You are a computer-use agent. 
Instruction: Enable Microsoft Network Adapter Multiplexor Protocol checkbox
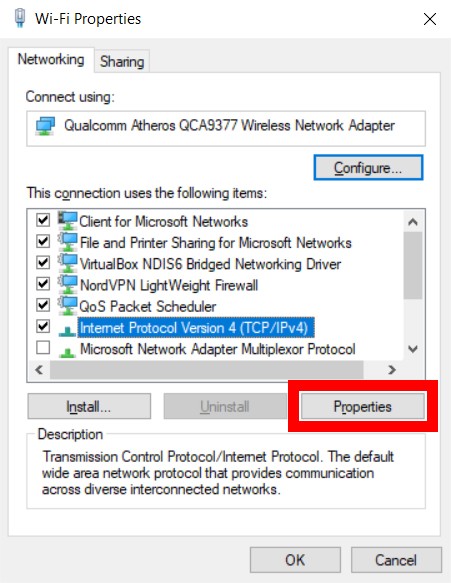[43, 348]
